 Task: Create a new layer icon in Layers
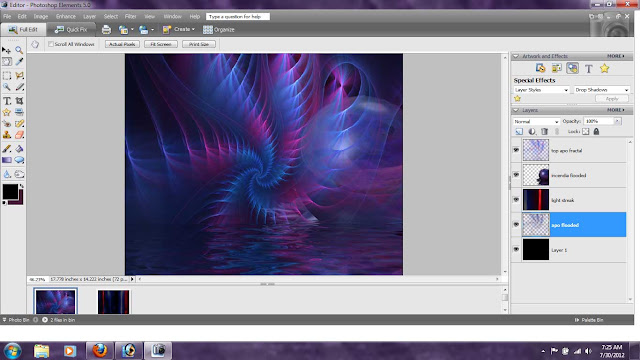519,131
